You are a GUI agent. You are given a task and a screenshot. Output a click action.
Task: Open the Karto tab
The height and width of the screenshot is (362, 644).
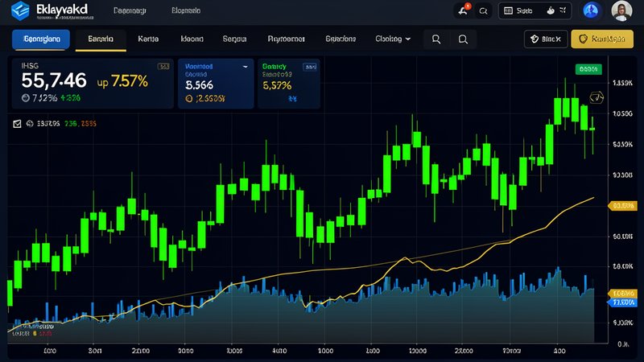[148, 39]
